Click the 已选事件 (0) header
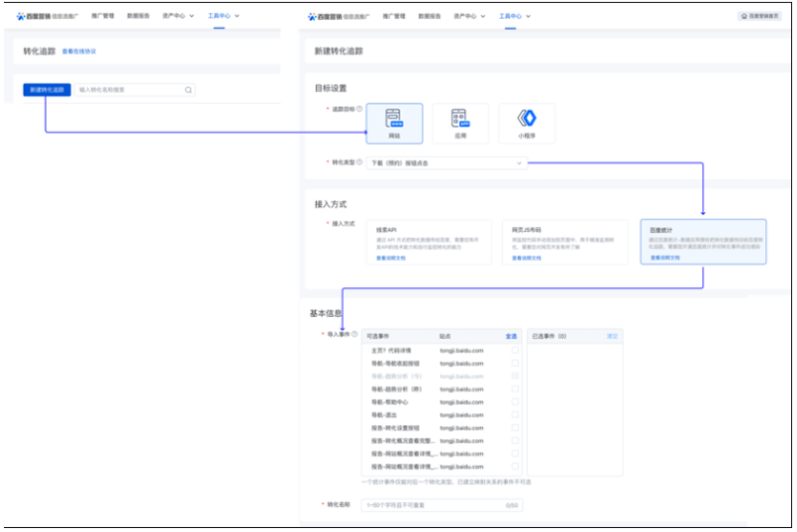797x532 pixels. click(549, 337)
